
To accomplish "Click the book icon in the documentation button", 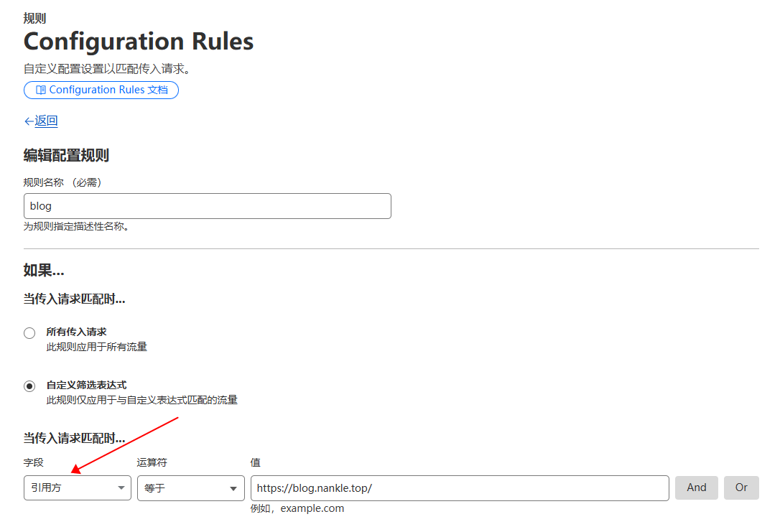I will tap(41, 90).
